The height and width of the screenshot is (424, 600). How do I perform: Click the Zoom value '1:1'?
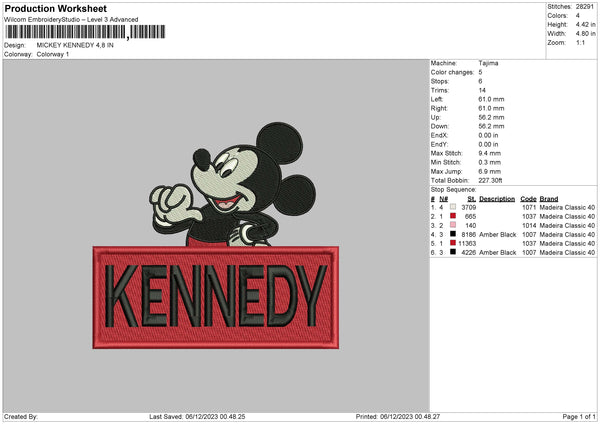click(x=580, y=42)
